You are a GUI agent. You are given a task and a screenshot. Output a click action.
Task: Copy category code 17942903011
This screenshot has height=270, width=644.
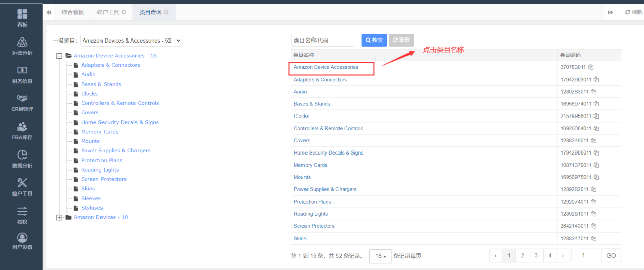[596, 80]
